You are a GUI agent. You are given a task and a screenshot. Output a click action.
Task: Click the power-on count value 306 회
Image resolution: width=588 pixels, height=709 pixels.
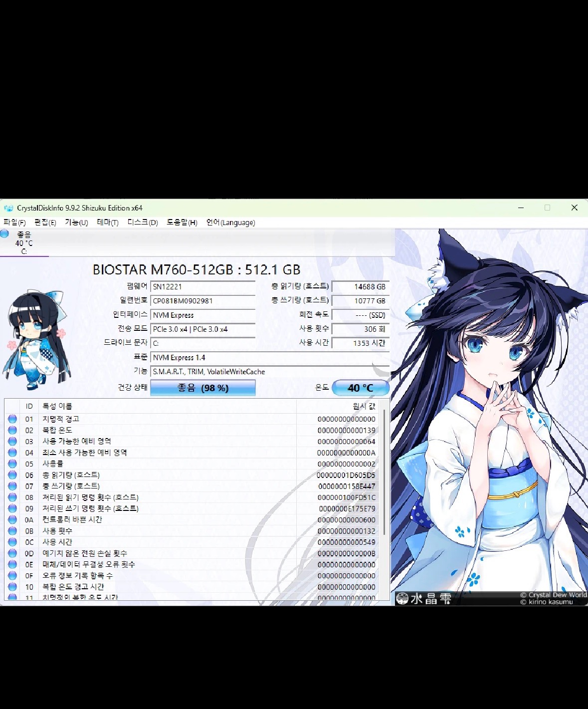point(361,329)
